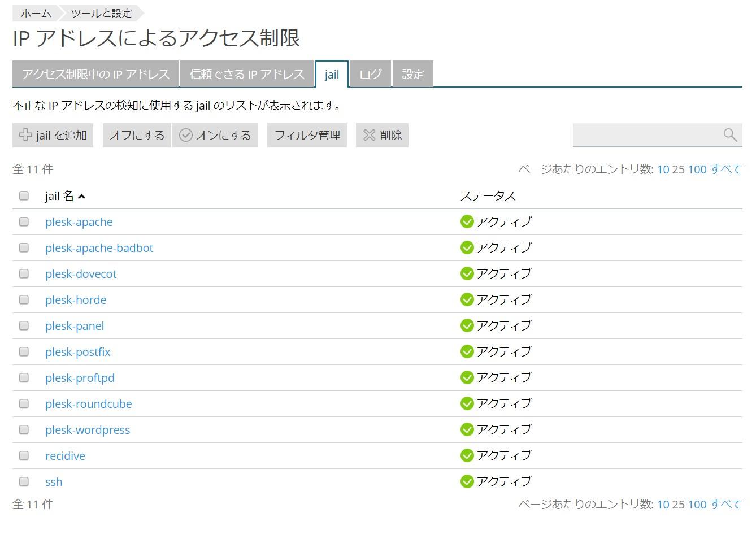Go to ホーム breadcrumb
The width and height of the screenshot is (756, 539).
click(x=36, y=13)
